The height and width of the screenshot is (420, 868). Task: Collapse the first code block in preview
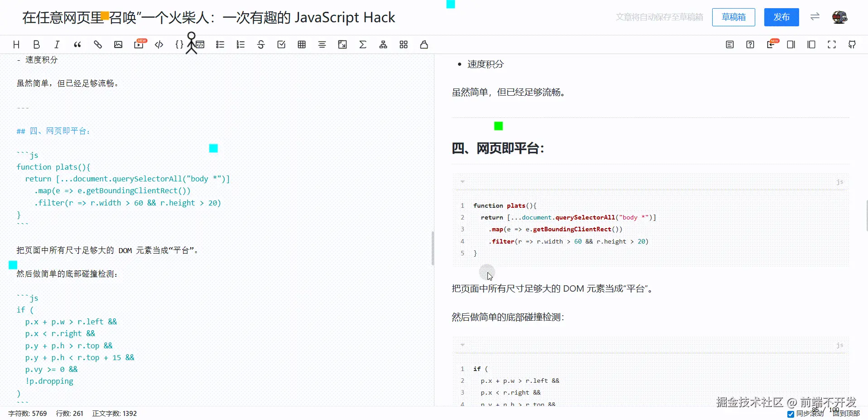(462, 181)
